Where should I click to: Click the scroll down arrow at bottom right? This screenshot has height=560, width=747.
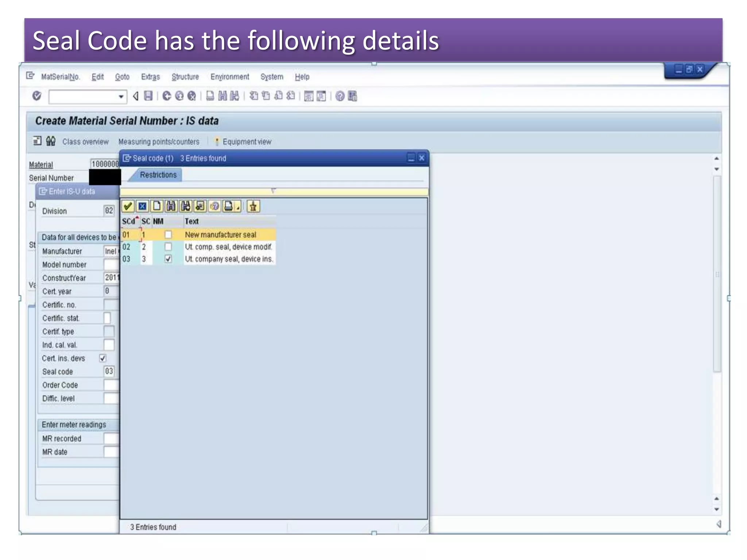click(x=717, y=509)
